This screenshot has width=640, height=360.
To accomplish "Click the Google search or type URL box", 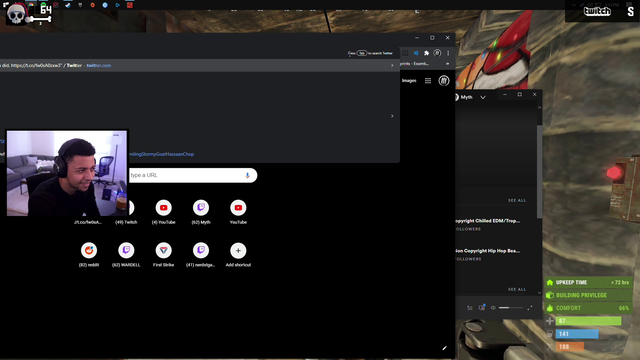I will (193, 176).
